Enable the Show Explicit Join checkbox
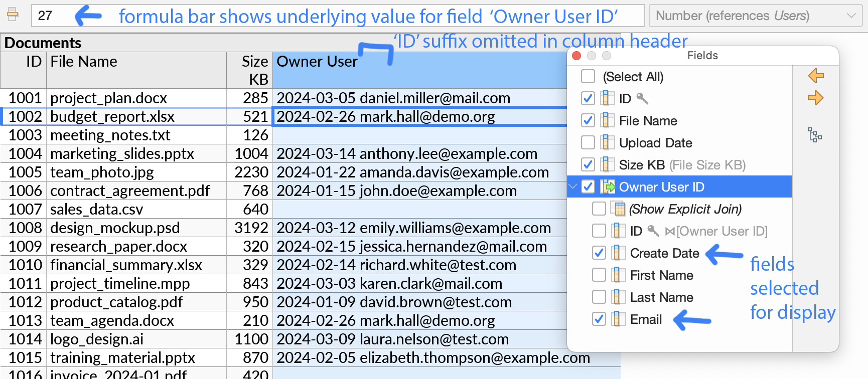The height and width of the screenshot is (379, 868). [x=599, y=209]
